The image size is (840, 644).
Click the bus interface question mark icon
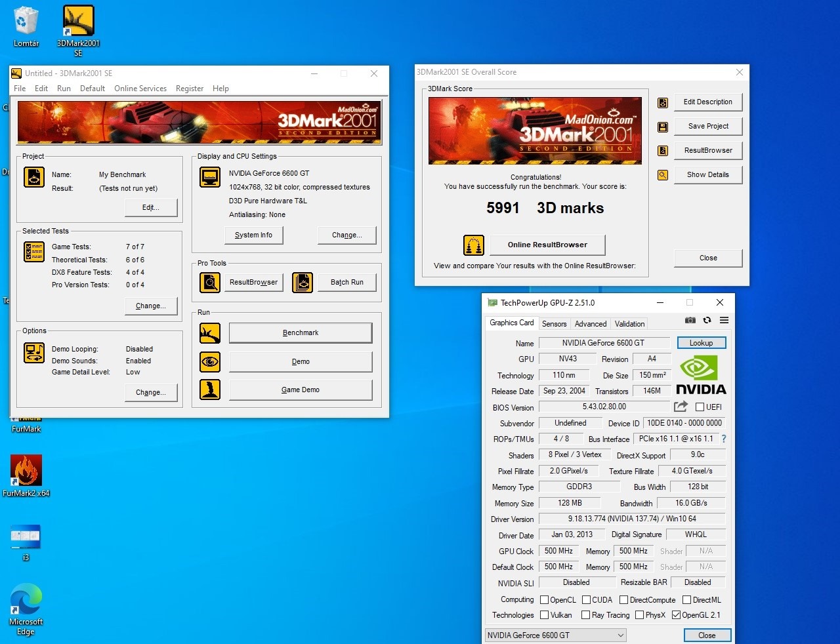point(724,439)
